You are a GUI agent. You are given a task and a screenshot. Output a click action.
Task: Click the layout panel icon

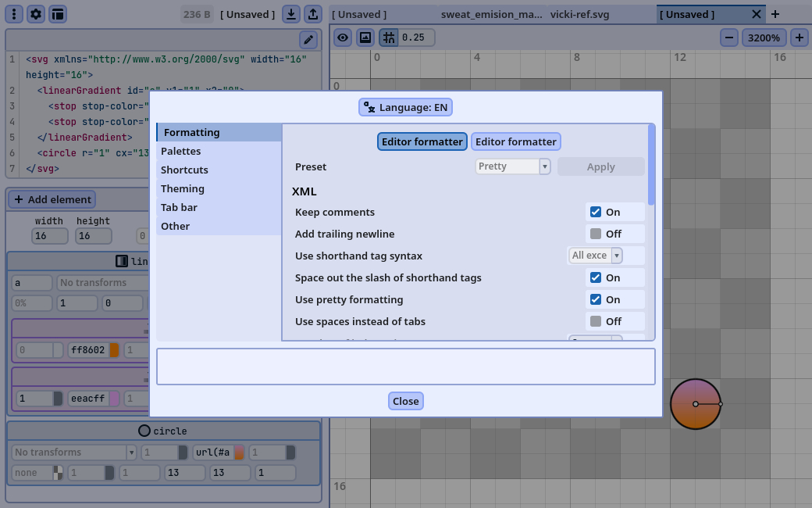(x=58, y=14)
